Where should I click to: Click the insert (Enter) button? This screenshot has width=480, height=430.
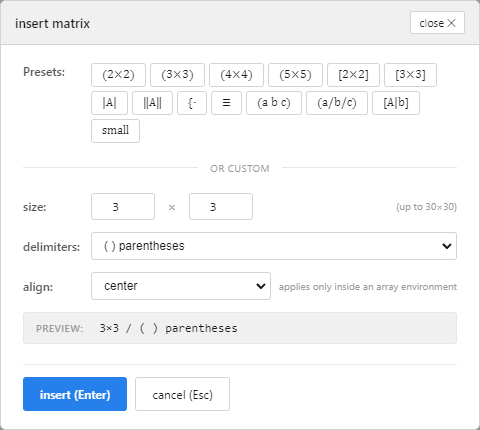75,394
